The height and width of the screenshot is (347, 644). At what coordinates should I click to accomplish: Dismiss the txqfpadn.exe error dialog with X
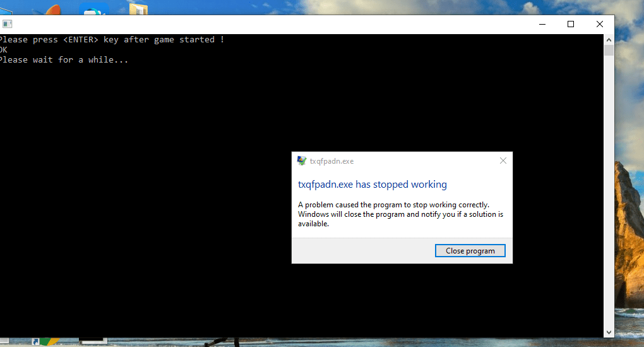(x=503, y=161)
